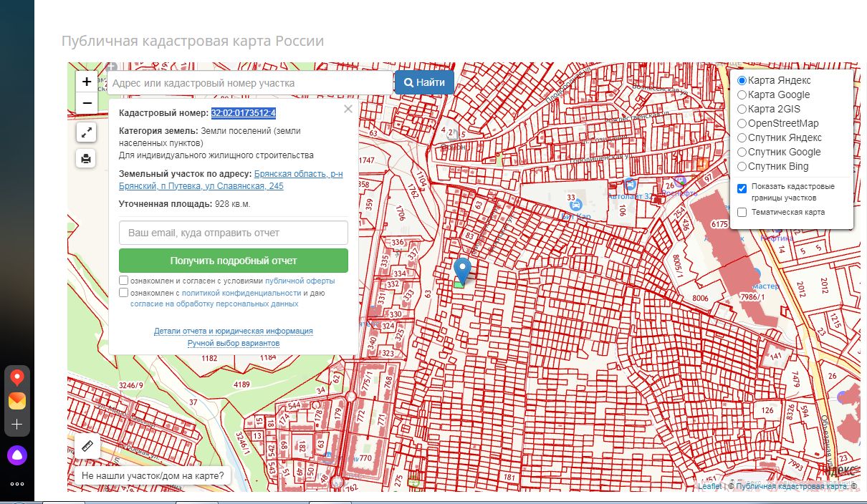Open политикой конфиденциальности link
Viewport: 867px width, 504px height.
241,293
